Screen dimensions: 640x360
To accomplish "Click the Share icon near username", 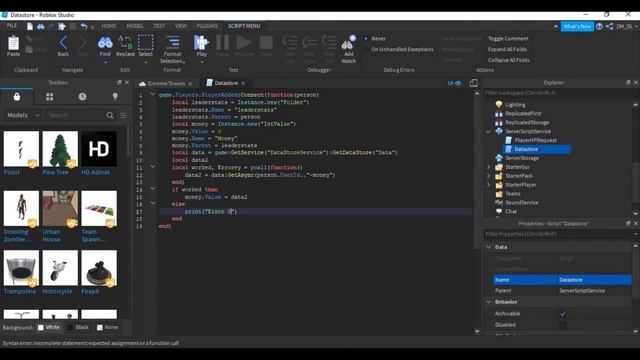I will 609,27.
